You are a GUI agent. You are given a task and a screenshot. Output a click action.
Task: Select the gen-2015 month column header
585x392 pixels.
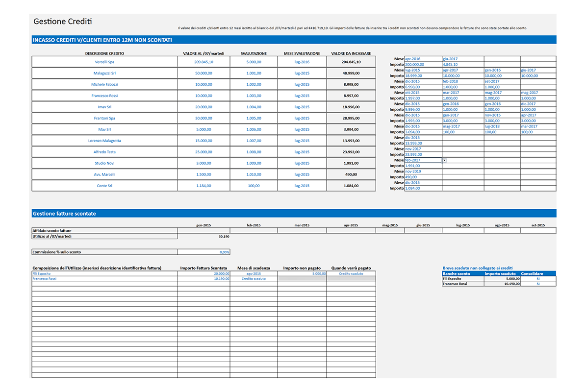(203, 225)
